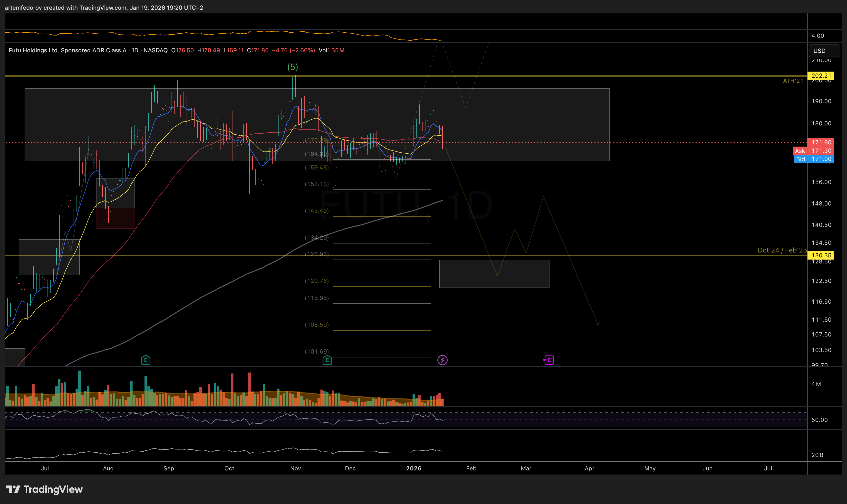Click the TradingView logo
The height and width of the screenshot is (504, 847).
(x=44, y=489)
